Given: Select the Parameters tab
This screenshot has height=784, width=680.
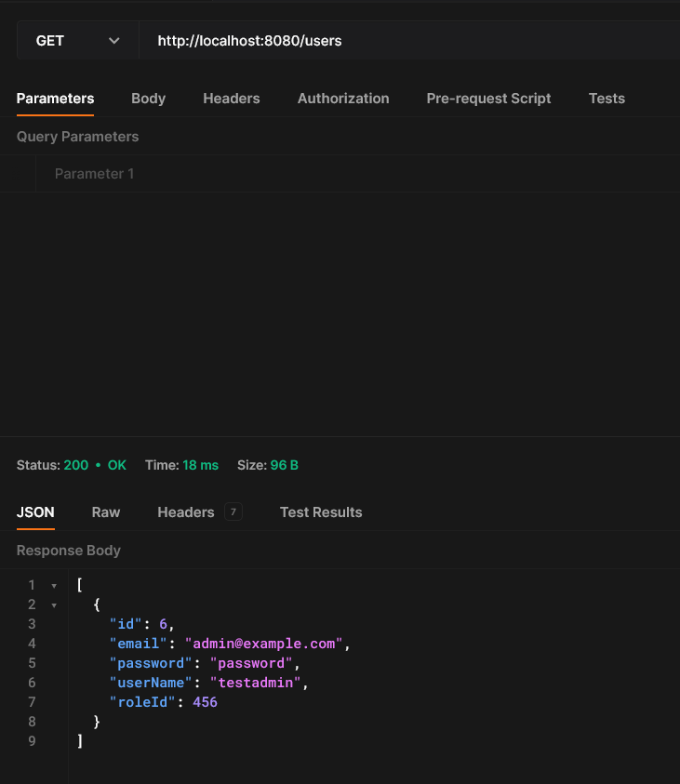Looking at the screenshot, I should [x=55, y=99].
